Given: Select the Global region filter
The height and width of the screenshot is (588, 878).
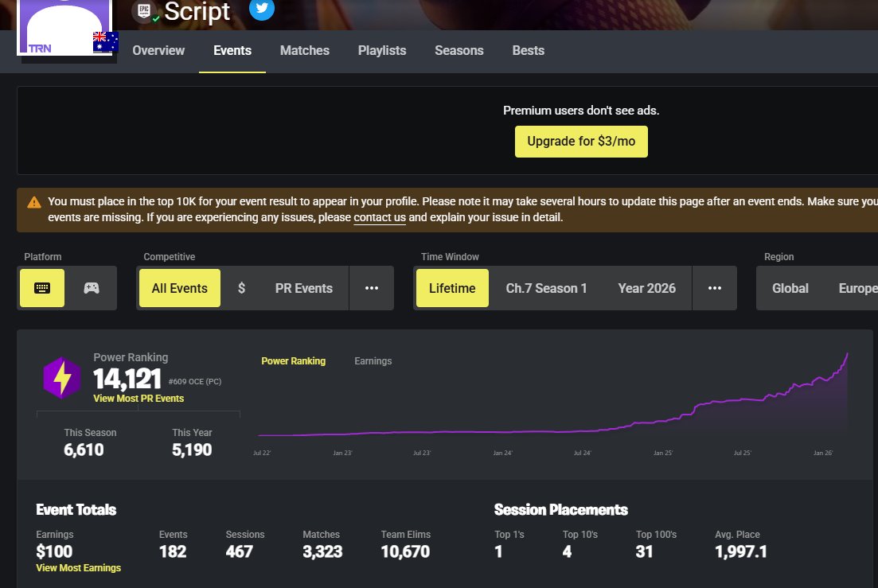Looking at the screenshot, I should 790,288.
